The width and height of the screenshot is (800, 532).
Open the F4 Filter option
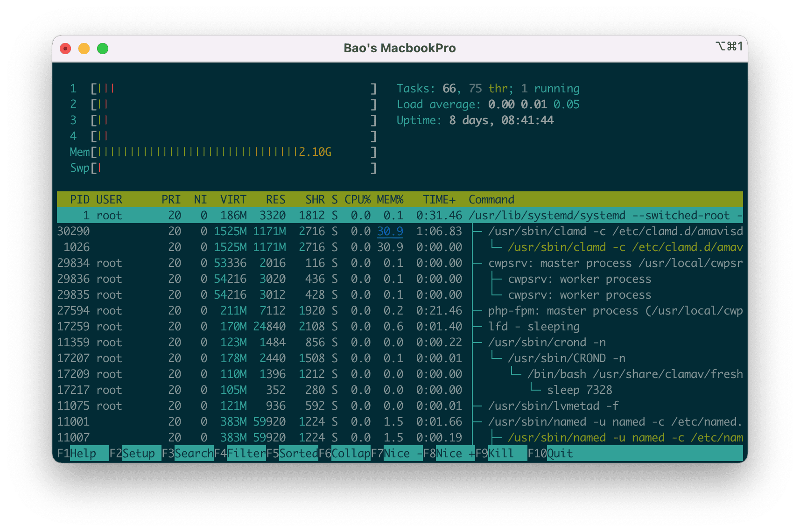tap(240, 453)
